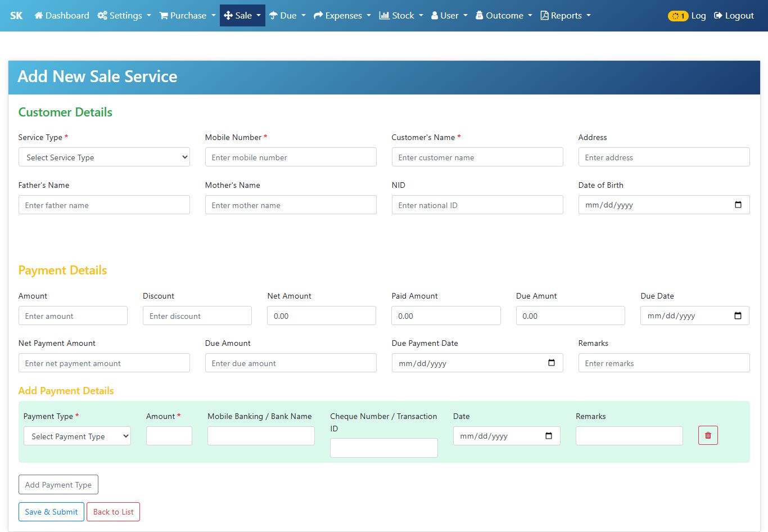The width and height of the screenshot is (768, 532).
Task: Click the Save & Submit button
Action: point(51,512)
